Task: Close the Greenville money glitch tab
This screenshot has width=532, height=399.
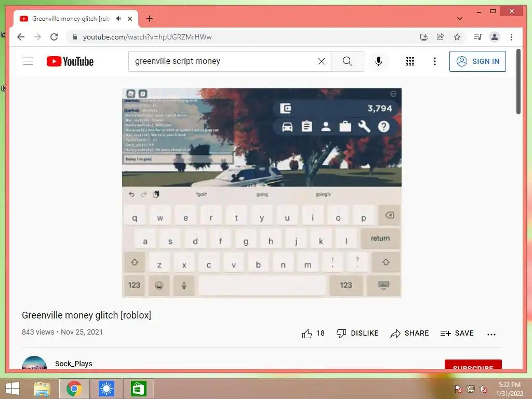Action: pos(129,19)
